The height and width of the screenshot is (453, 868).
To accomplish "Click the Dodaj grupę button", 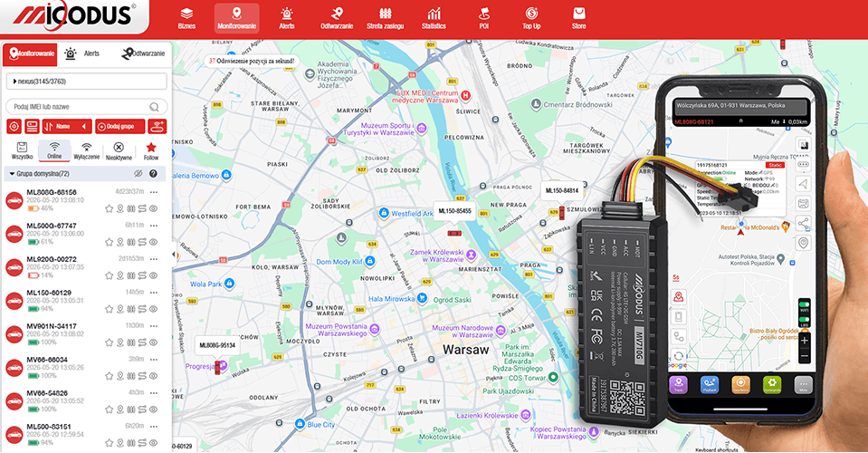I will pos(119,126).
